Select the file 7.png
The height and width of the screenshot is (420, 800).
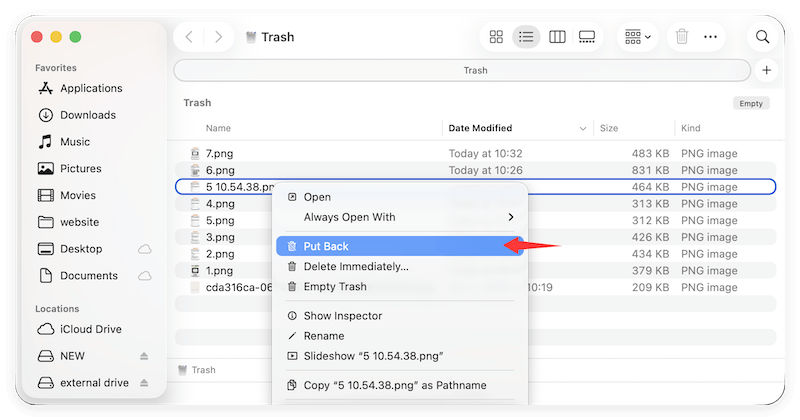[x=219, y=154]
